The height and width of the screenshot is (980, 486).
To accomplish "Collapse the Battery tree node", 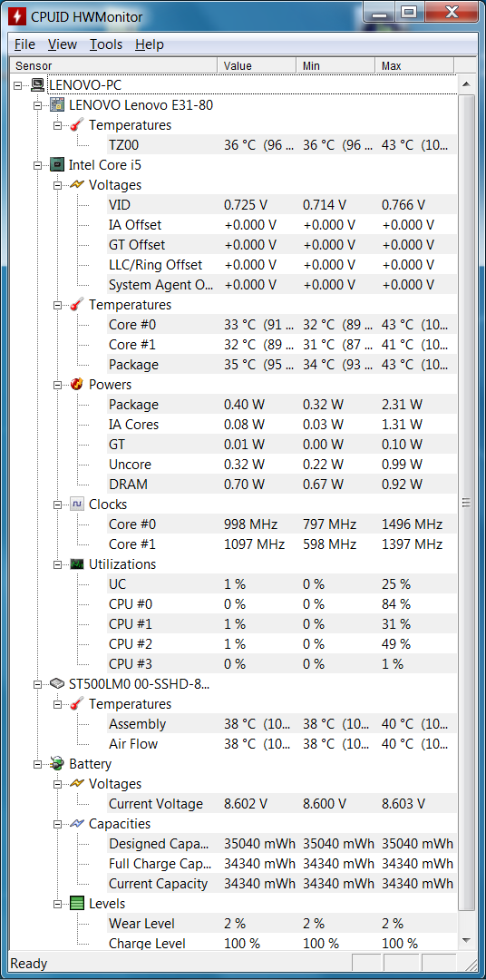I will click(38, 764).
